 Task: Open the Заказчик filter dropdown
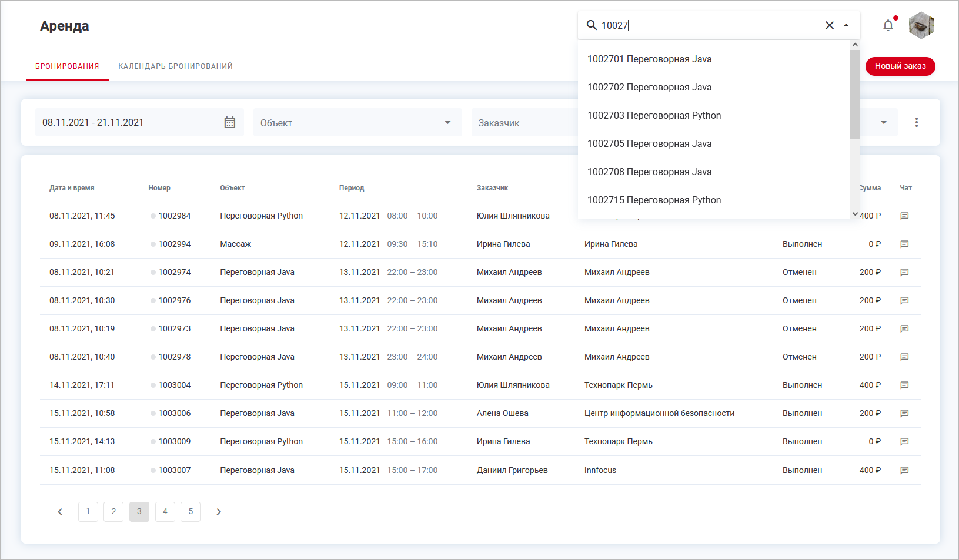pyautogui.click(x=524, y=122)
